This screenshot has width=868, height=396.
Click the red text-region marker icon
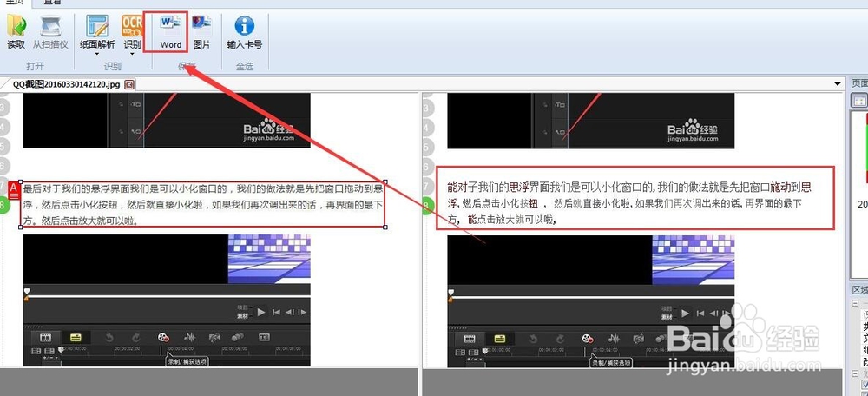coord(15,192)
